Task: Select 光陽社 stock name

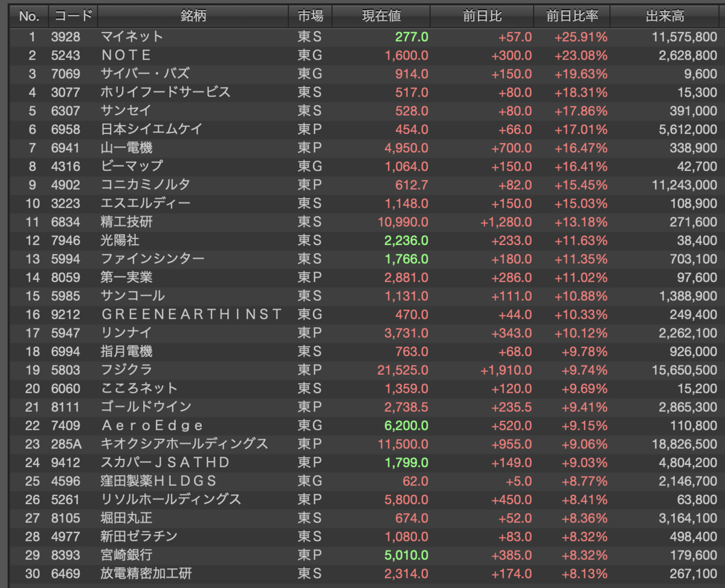Action: coord(120,240)
